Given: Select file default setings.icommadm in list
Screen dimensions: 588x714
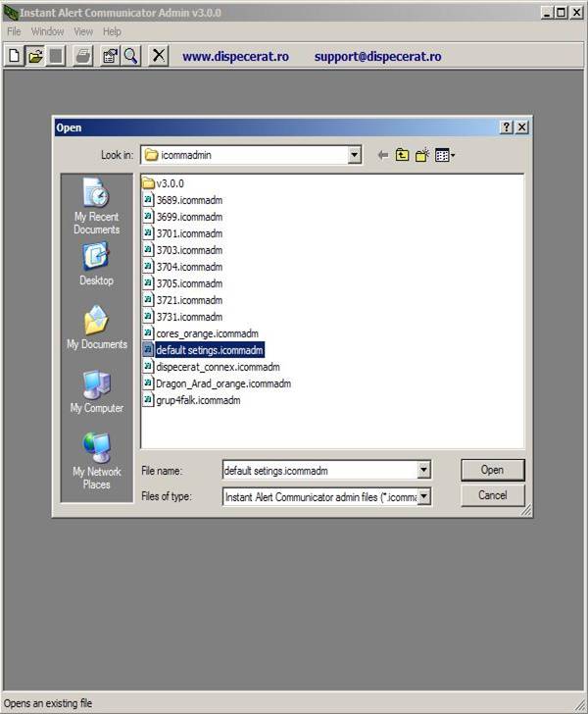Looking at the screenshot, I should (204, 350).
